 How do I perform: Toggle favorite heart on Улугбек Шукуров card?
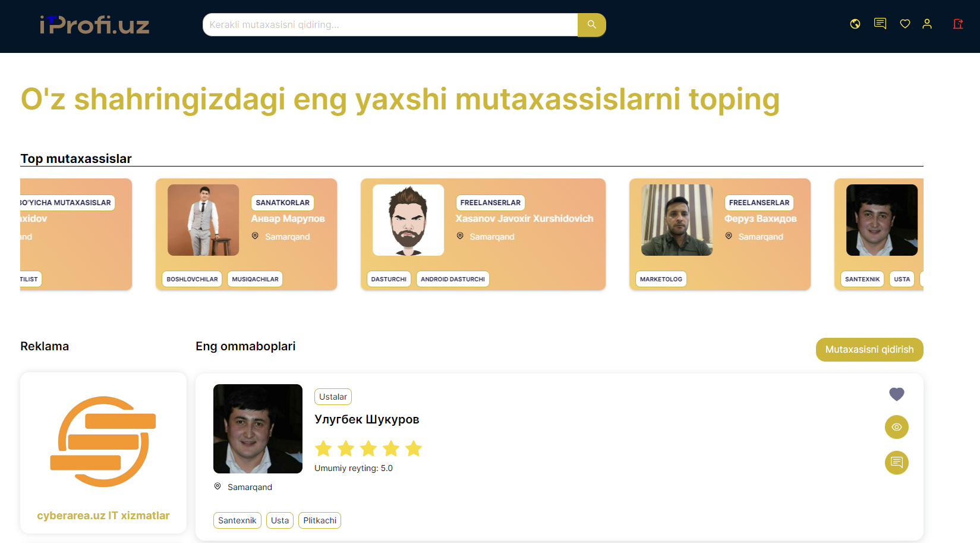tap(896, 394)
